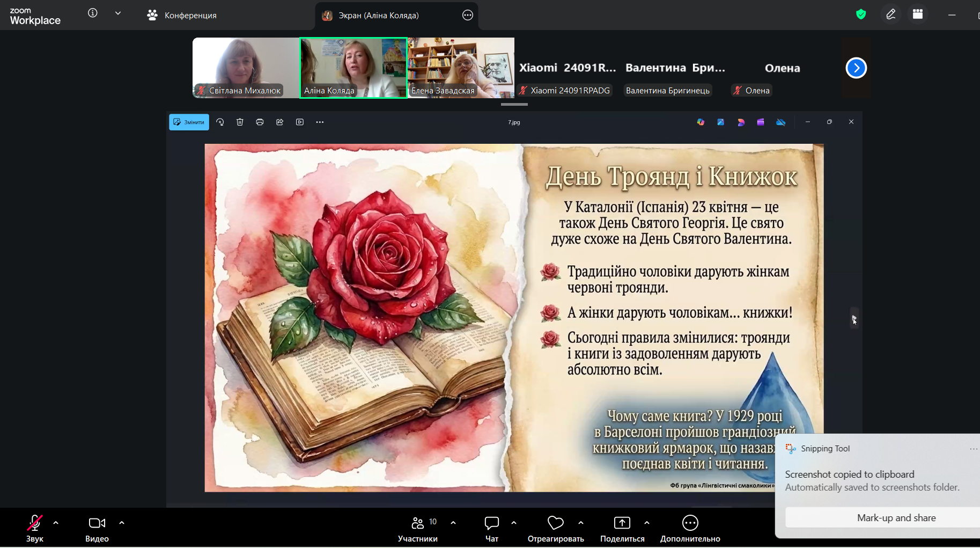This screenshot has height=548, width=980.
Task: Select Світлана Михалюк video thumbnail
Action: (246, 68)
